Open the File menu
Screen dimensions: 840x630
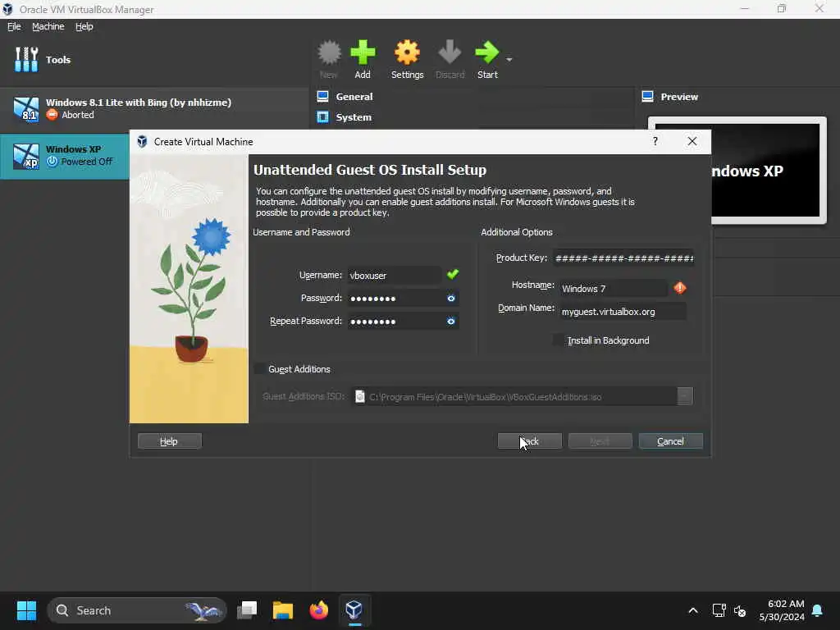[x=14, y=26]
